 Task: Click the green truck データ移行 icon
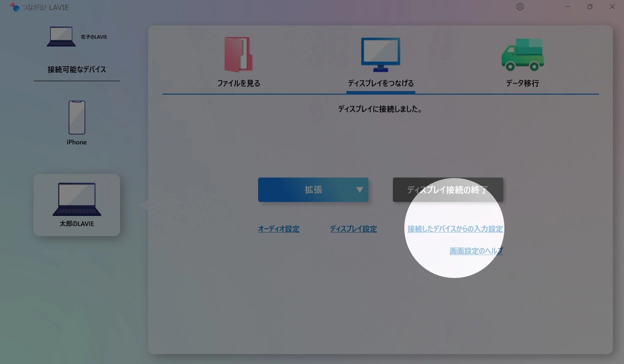coord(522,55)
